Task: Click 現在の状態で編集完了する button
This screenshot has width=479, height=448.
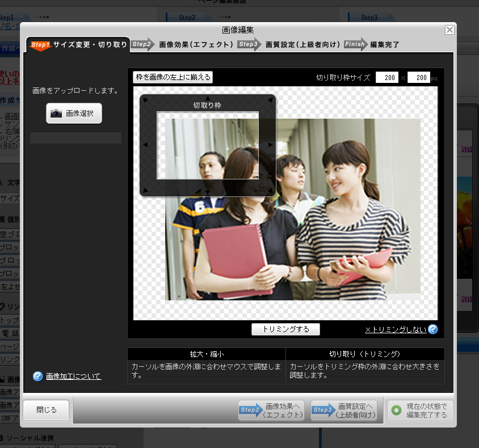Action: pos(421,411)
